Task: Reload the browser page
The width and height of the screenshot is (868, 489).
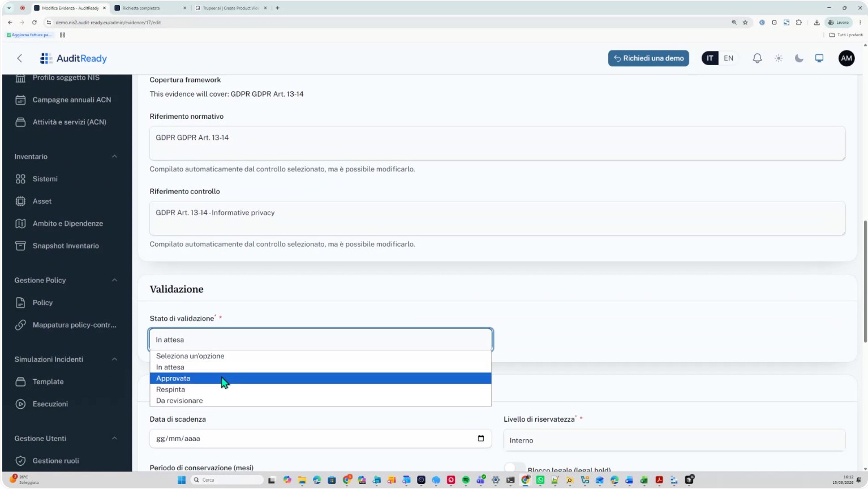Action: pos(35,23)
